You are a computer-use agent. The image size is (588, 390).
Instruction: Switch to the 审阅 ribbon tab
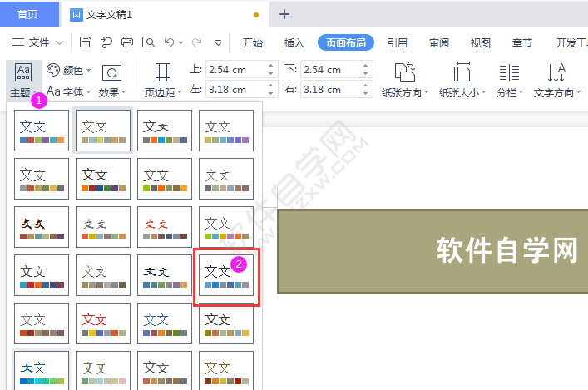[439, 42]
